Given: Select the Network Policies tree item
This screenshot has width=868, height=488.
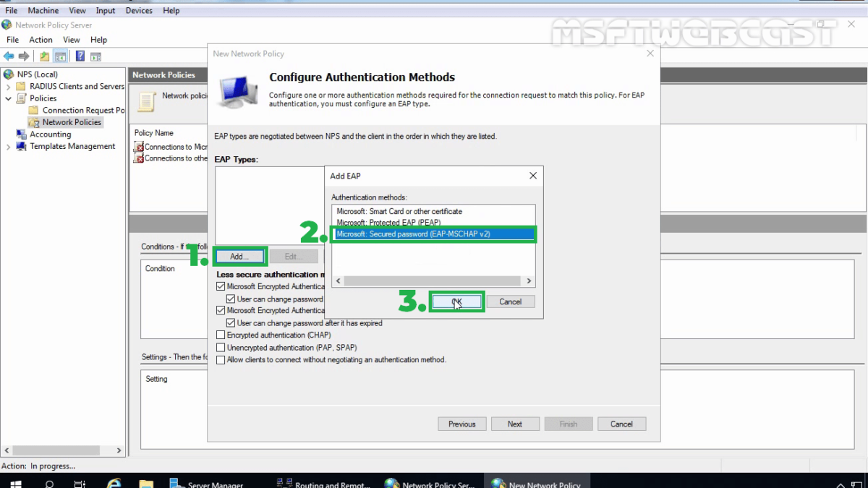Looking at the screenshot, I should (72, 122).
